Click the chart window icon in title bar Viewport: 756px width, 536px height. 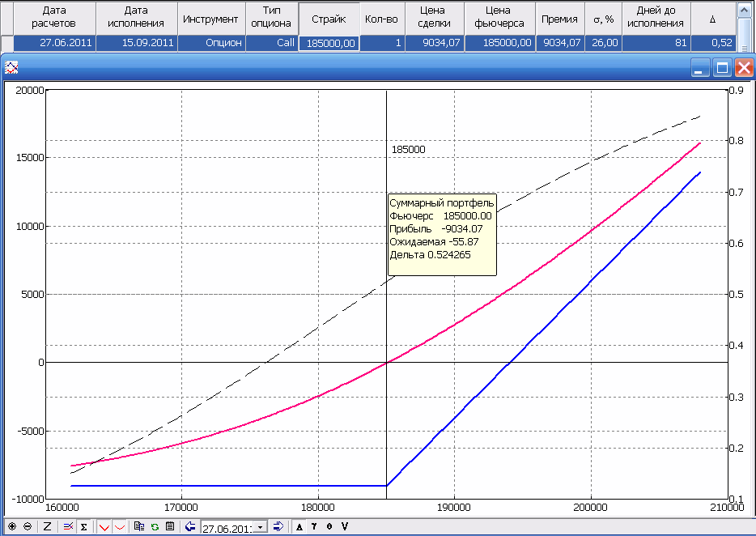12,69
